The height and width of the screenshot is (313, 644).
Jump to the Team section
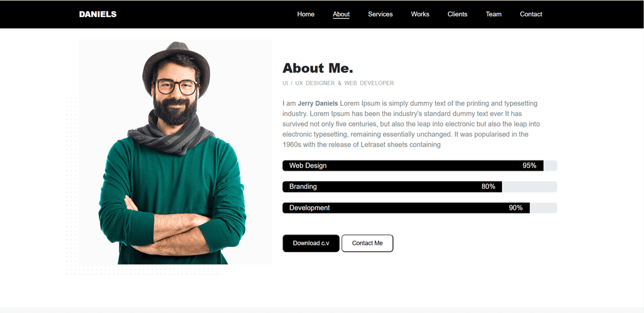tap(493, 14)
